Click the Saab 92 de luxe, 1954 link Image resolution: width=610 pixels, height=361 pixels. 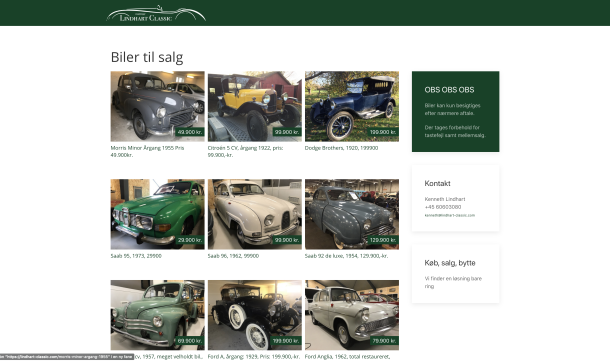point(346,256)
